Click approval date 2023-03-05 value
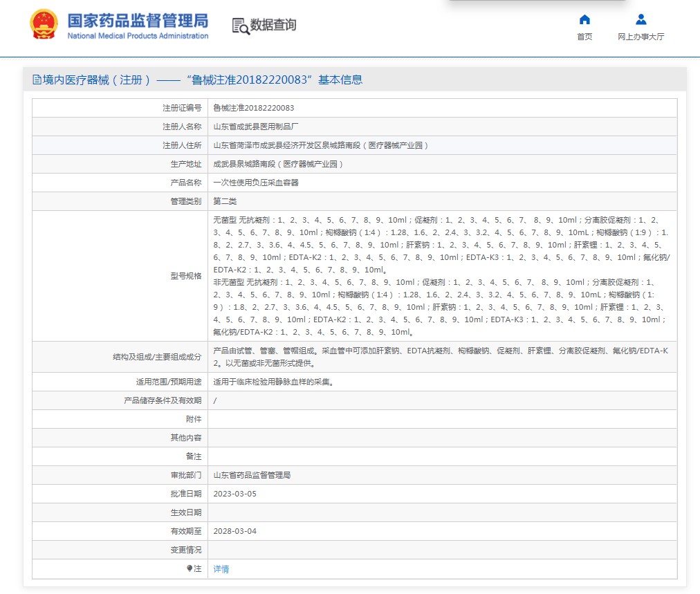The image size is (700, 594). 234,494
